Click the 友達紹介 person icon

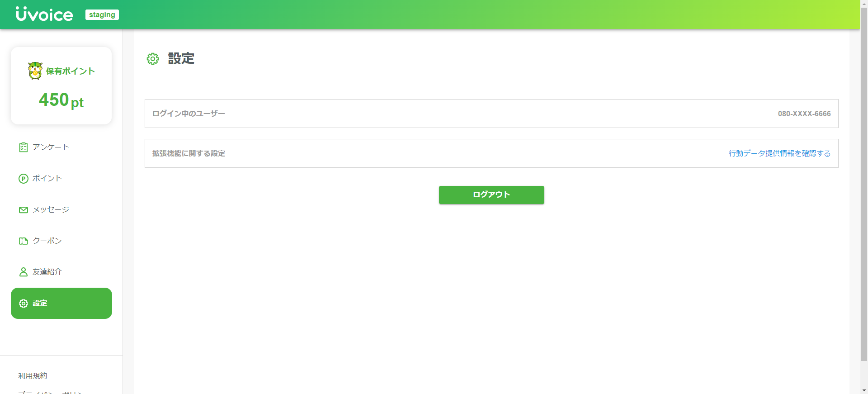24,272
